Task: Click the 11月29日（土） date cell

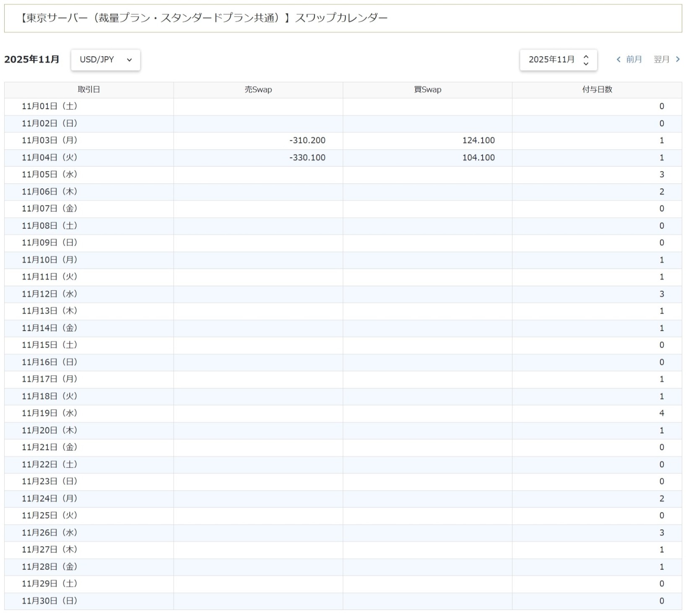Action: [89, 584]
